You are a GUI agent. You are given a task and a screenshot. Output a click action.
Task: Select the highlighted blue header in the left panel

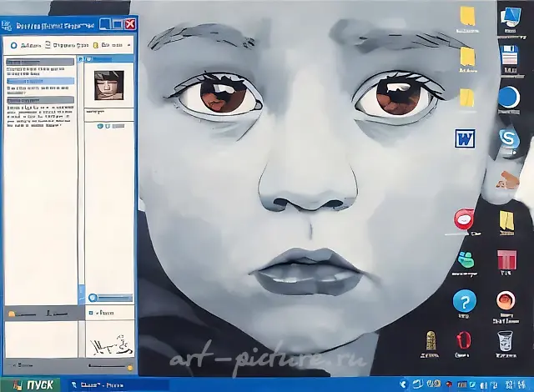41,82
